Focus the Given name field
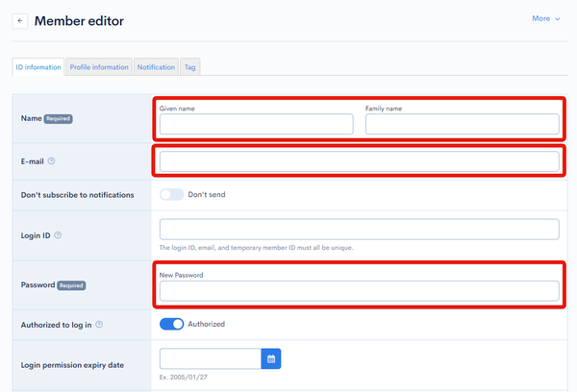The width and height of the screenshot is (577, 392). tap(256, 124)
